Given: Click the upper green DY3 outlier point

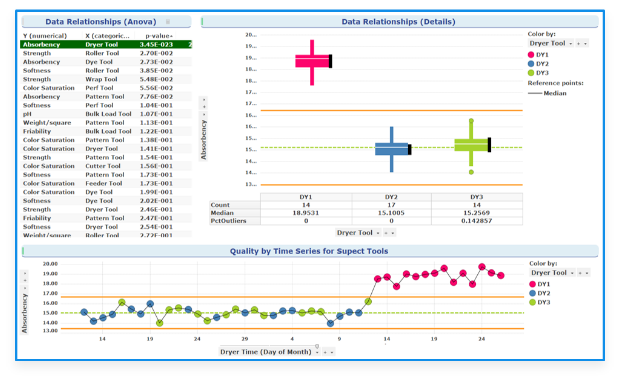Looking at the screenshot, I should click(x=471, y=121).
